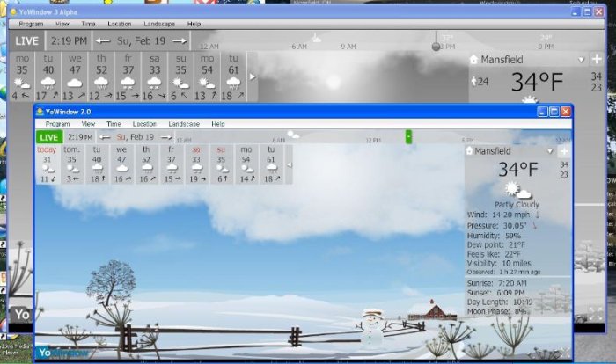Go to previous day in YoWindow 2.0

pos(105,137)
